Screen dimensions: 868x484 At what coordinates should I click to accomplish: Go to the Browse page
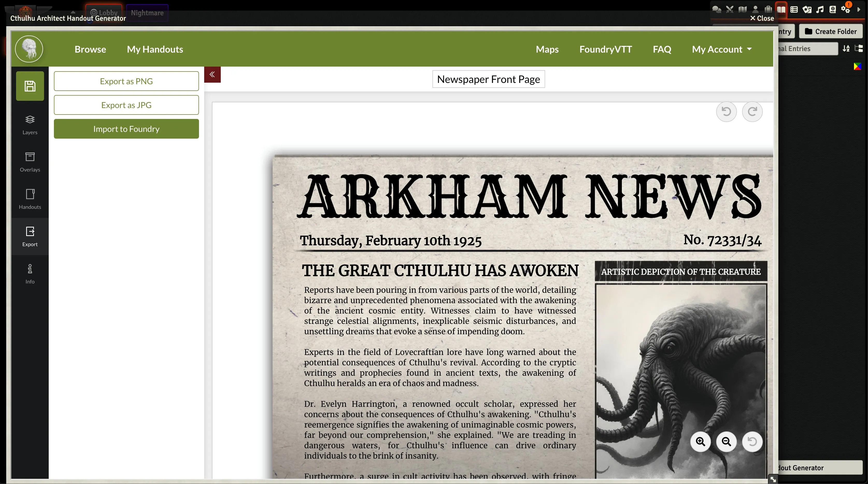point(90,49)
